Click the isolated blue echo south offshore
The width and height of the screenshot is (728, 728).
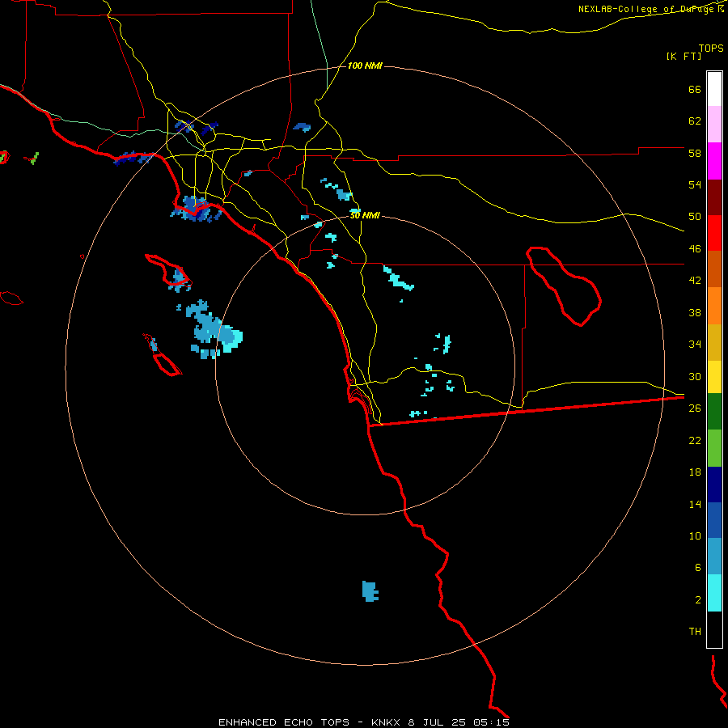(x=370, y=591)
